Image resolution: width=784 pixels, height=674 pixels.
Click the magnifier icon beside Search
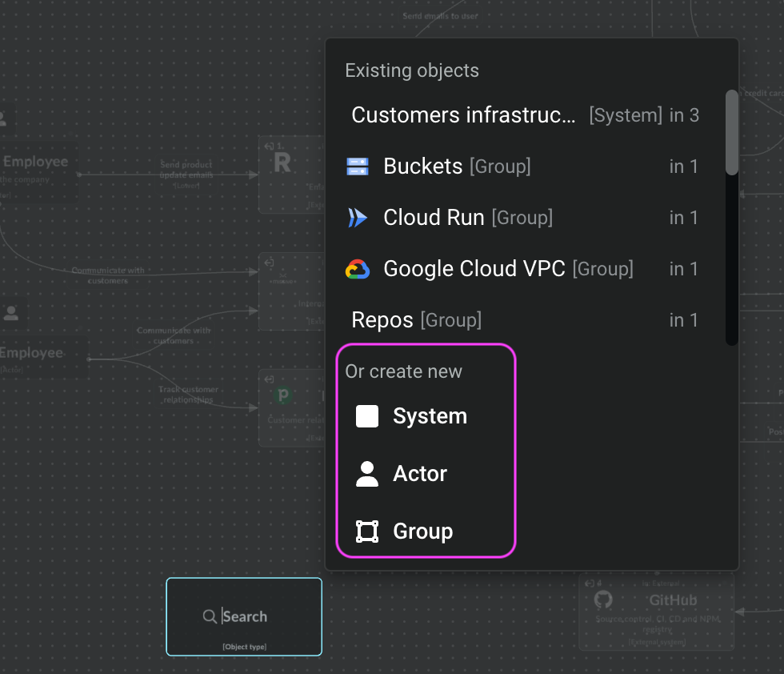coord(210,616)
